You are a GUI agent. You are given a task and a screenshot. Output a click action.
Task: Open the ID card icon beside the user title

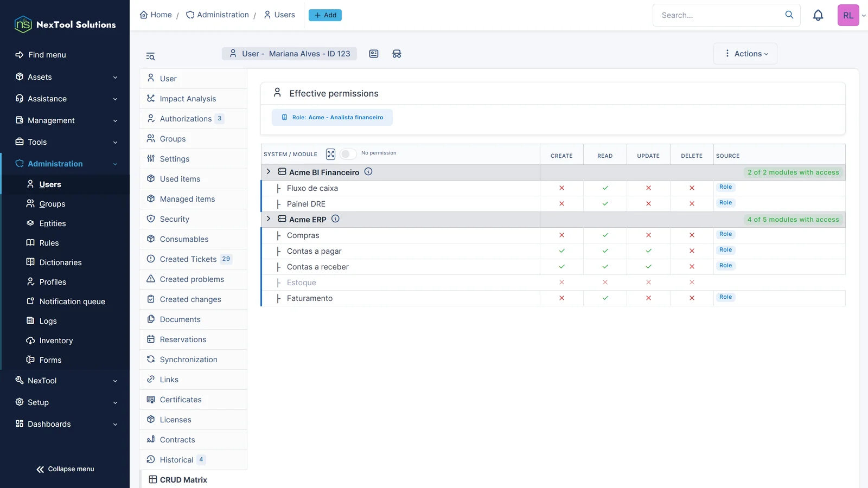[x=374, y=54]
